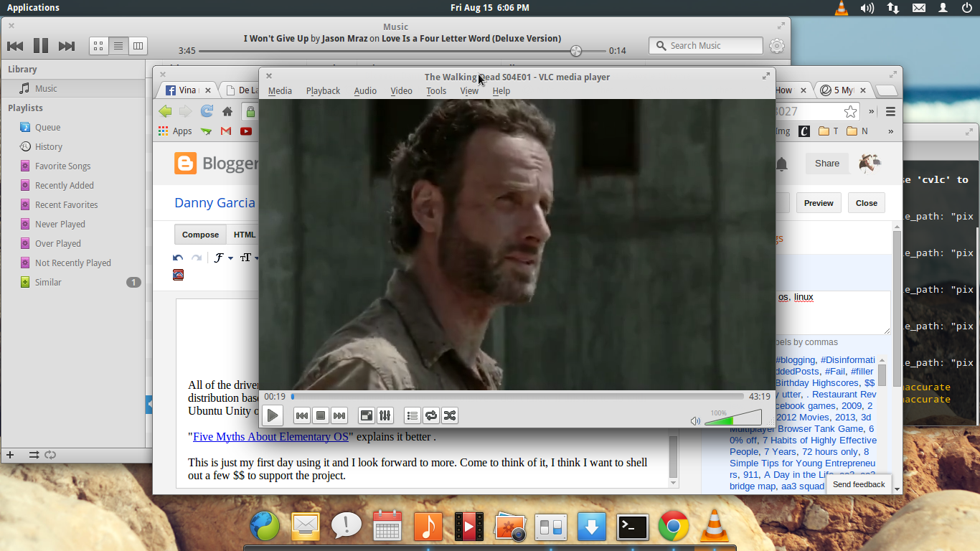This screenshot has width=980, height=551.
Task: Click Send feedback button
Action: point(859,484)
